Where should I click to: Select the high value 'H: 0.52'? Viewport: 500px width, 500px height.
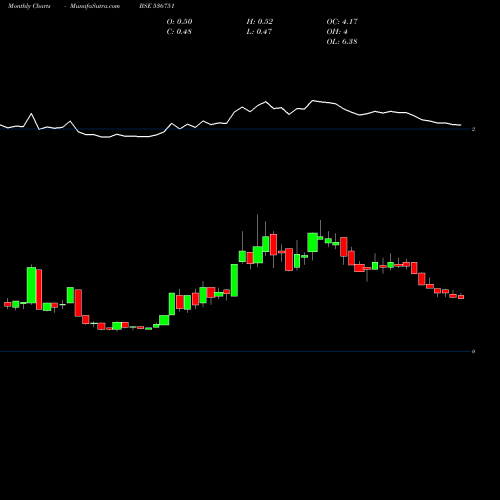point(260,22)
